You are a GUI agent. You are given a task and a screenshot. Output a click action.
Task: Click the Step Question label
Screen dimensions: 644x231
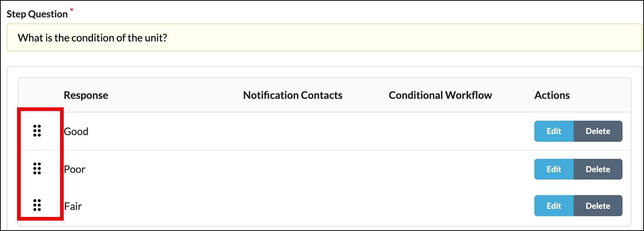coord(37,14)
